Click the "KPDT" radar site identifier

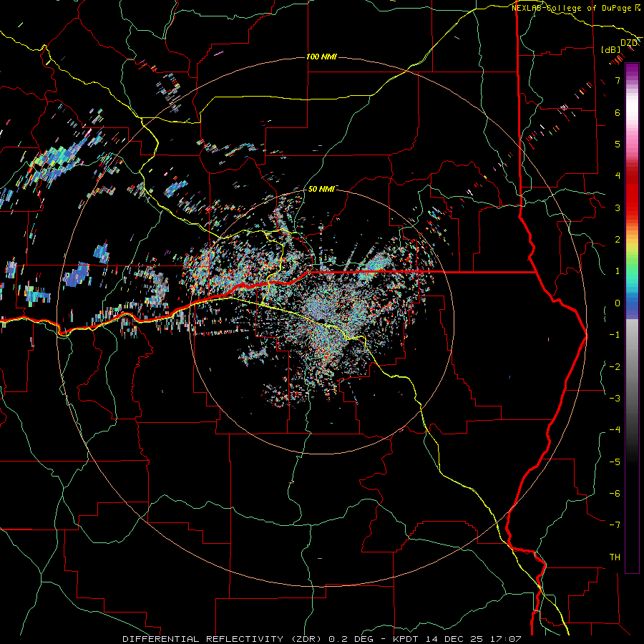[406, 639]
